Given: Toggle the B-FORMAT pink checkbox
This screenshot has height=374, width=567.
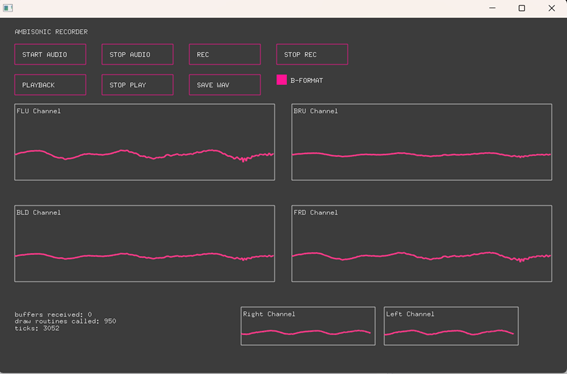Looking at the screenshot, I should point(282,80).
